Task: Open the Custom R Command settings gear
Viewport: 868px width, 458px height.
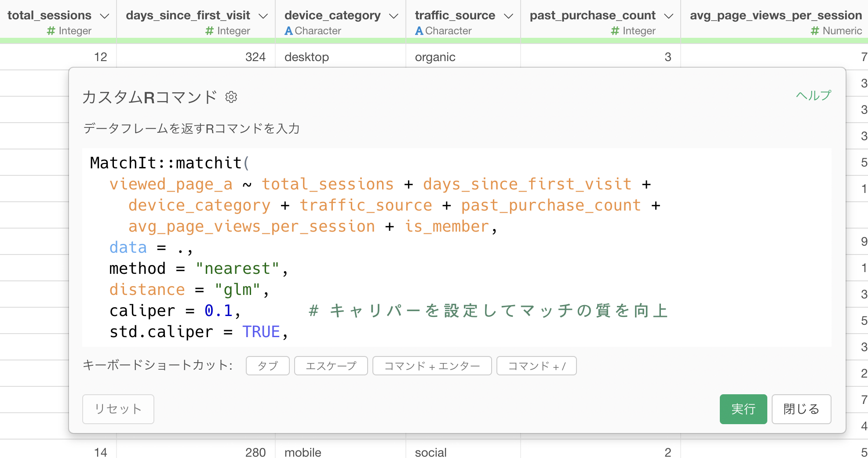Action: [231, 97]
